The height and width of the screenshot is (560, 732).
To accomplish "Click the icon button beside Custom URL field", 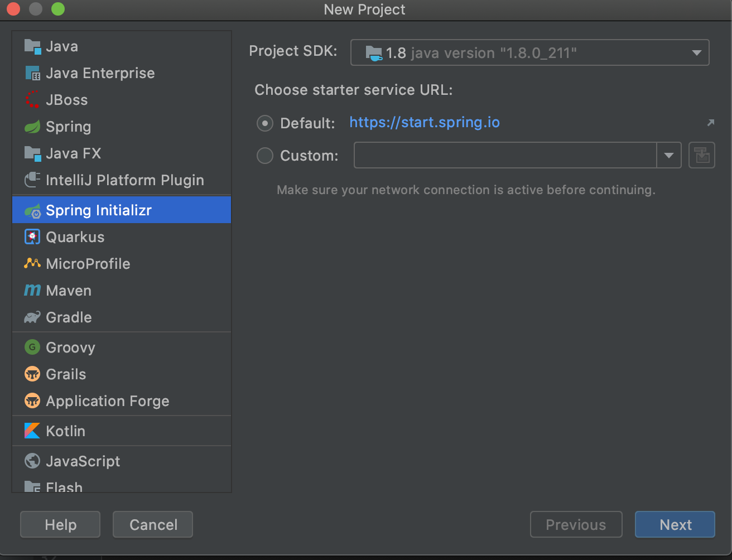I will click(702, 156).
